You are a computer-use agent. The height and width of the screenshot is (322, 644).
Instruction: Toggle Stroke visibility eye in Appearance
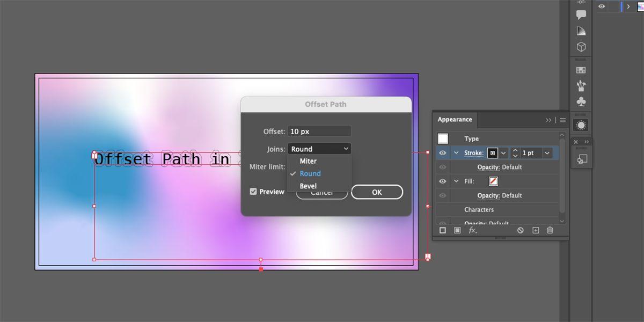point(443,153)
